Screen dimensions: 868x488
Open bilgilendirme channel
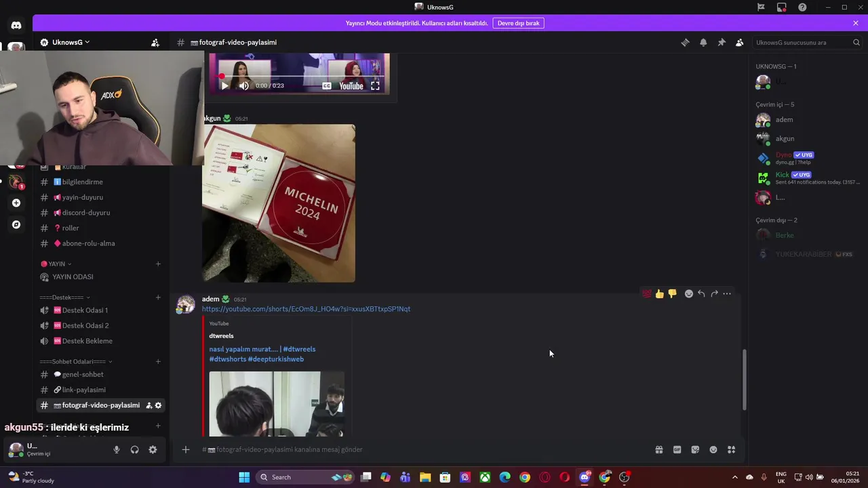coord(100,182)
